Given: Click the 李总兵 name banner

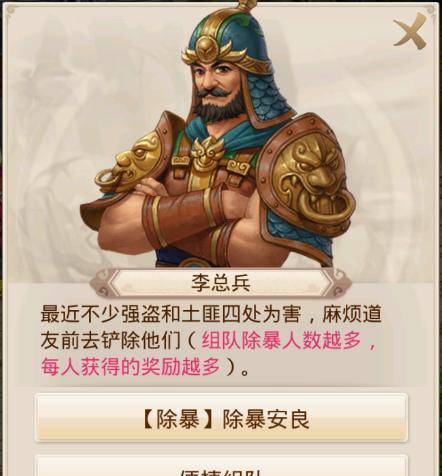Looking at the screenshot, I should 221,283.
